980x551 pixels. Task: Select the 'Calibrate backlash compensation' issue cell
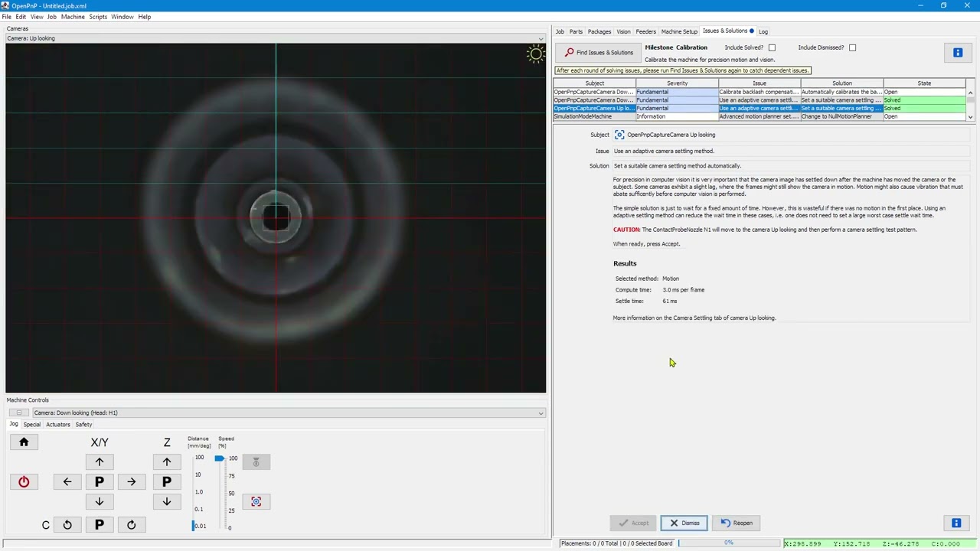pos(759,92)
